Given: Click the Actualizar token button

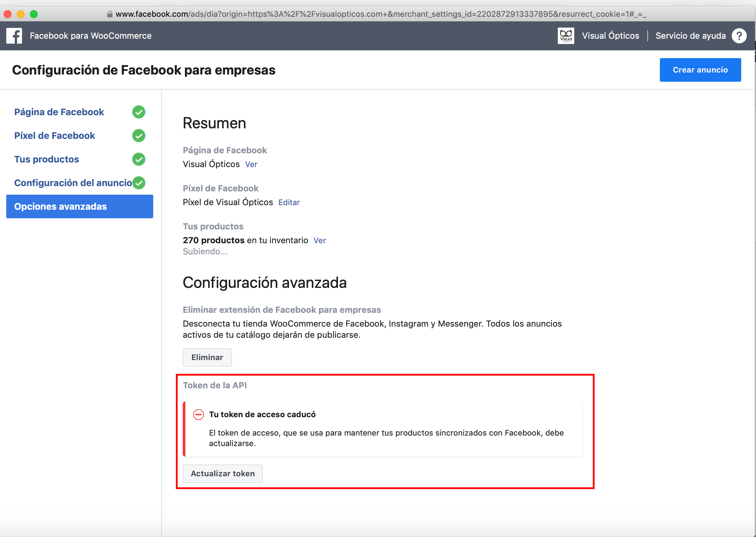Looking at the screenshot, I should [223, 474].
